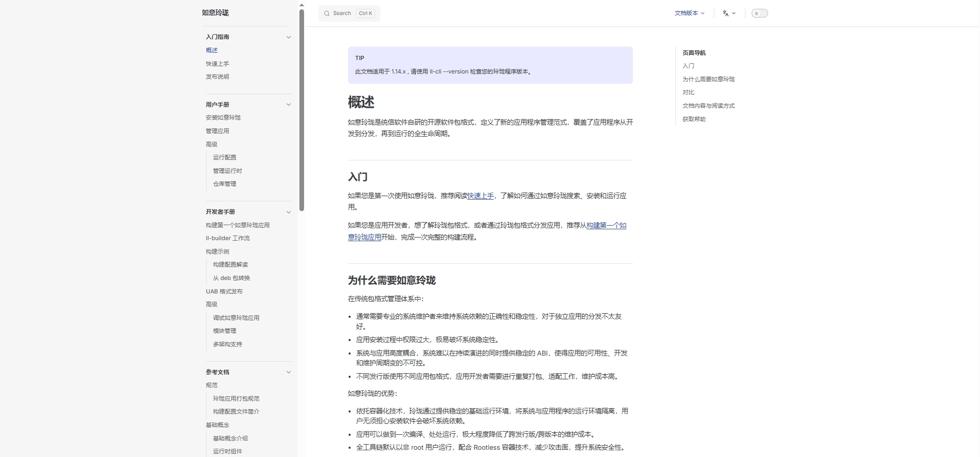Open the 发布说明 sidebar page
Screen dimensions: 980x457
point(218,77)
